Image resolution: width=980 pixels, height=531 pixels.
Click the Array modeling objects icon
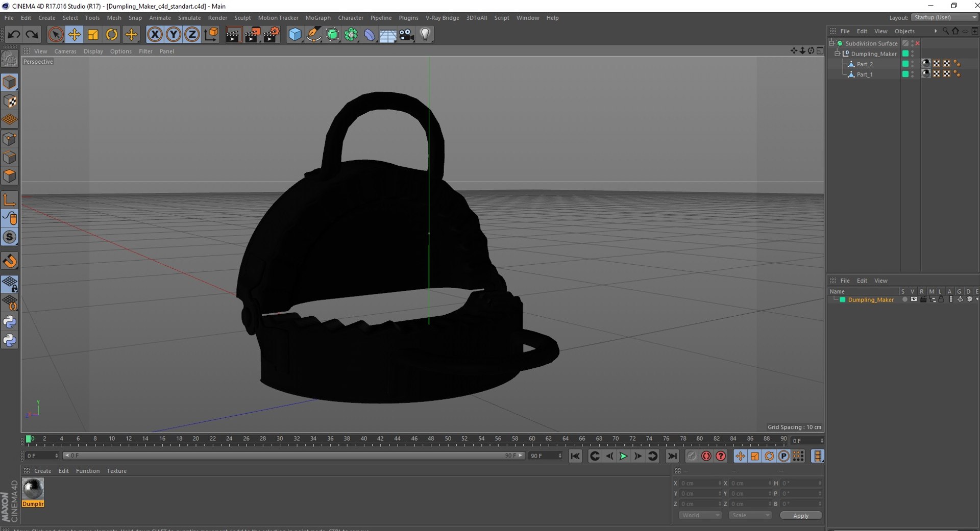(351, 35)
